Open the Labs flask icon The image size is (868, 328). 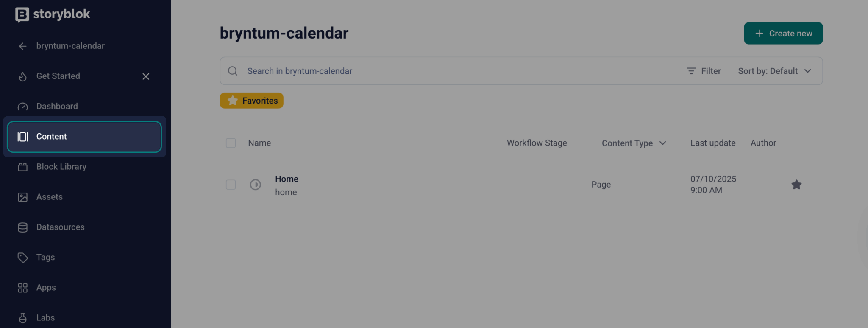point(23,318)
